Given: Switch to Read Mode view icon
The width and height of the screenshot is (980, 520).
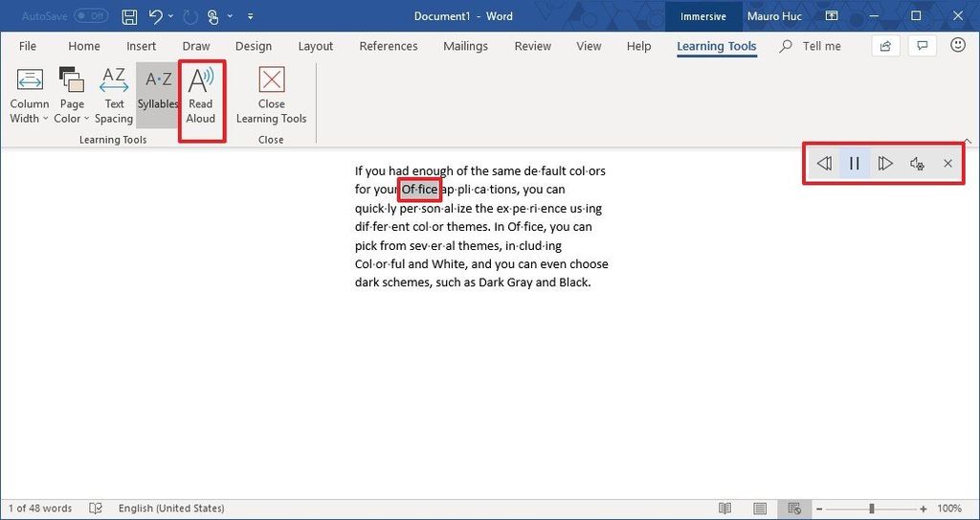Looking at the screenshot, I should 725,509.
